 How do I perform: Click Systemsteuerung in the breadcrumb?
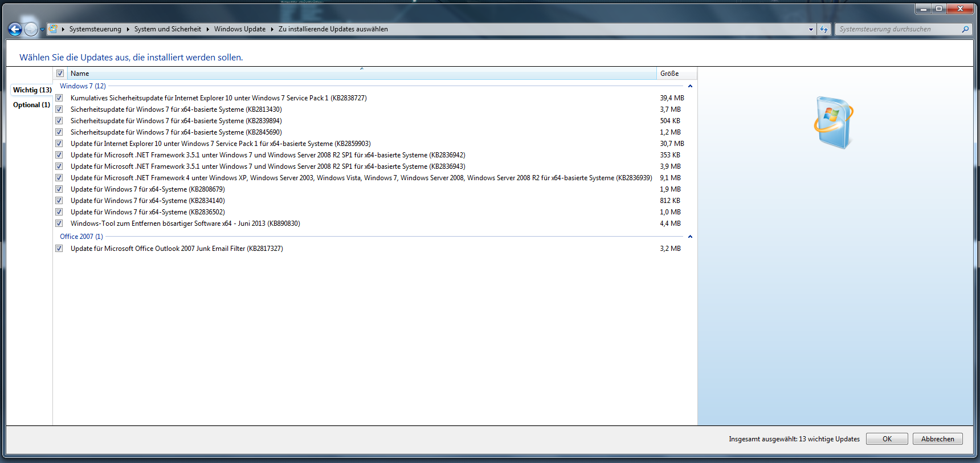[95, 29]
